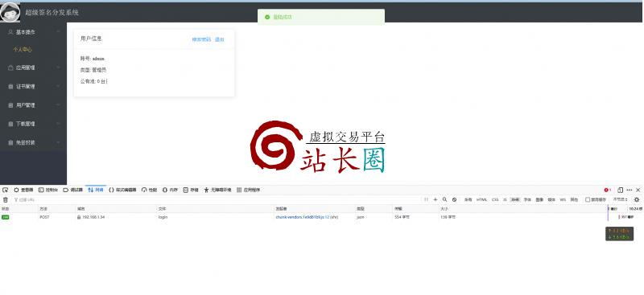Open the Application (应用程序) devtools tab
Screen dimensions: 644x295
tap(249, 190)
